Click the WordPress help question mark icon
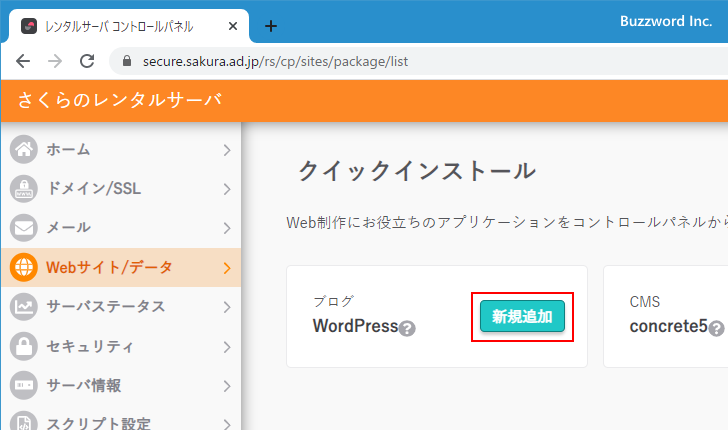This screenshot has width=728, height=430. pyautogui.click(x=407, y=328)
